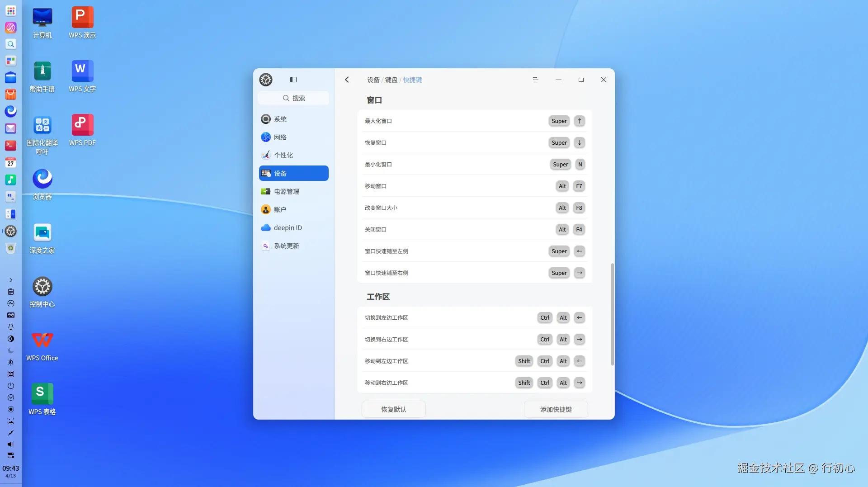The image size is (868, 487).
Task: Select 设备 in settings sidebar
Action: [294, 173]
